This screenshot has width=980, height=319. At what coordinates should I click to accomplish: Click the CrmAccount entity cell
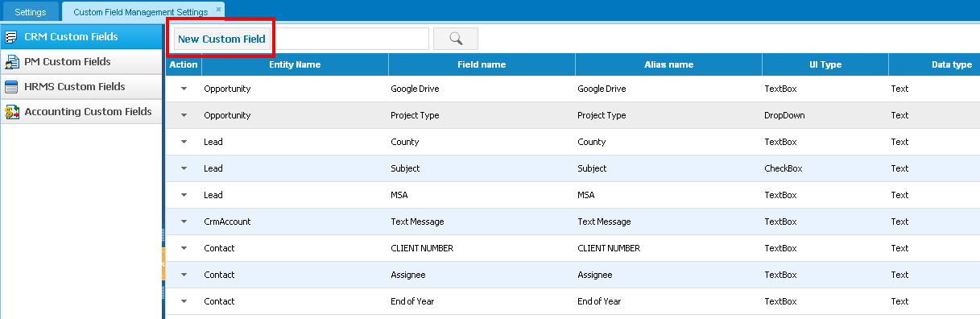pyautogui.click(x=295, y=222)
